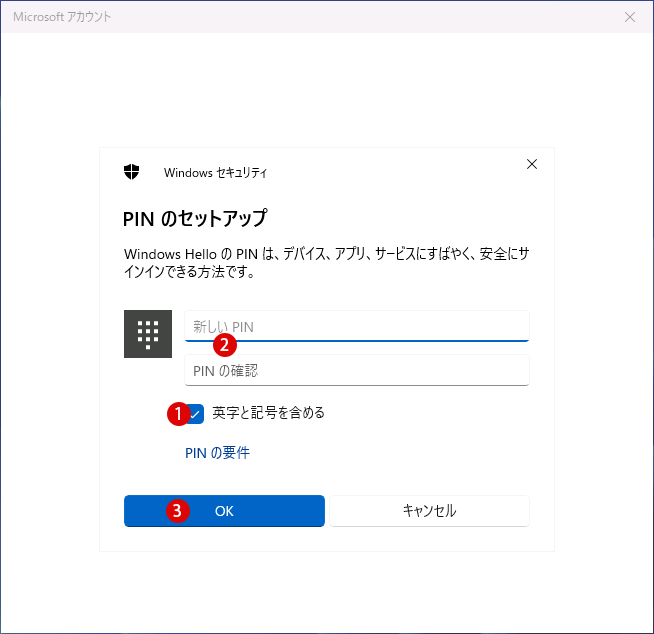Image resolution: width=654 pixels, height=634 pixels.
Task: Click the Windows Hello の PIN description text
Action: 327,262
